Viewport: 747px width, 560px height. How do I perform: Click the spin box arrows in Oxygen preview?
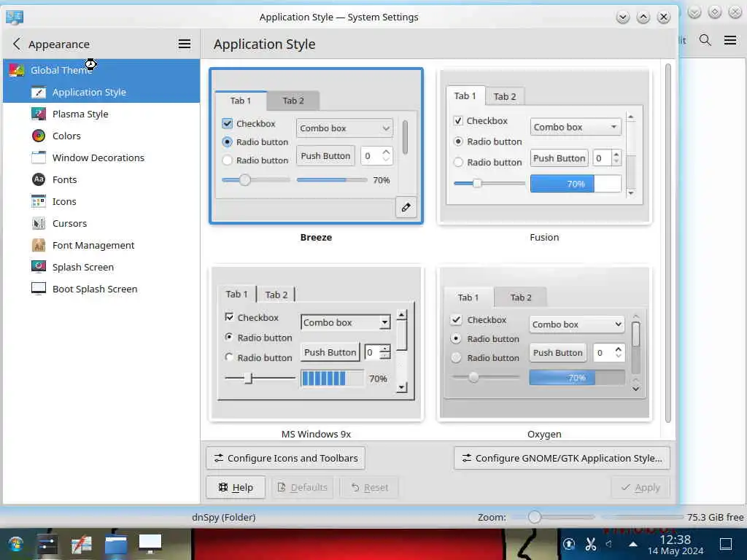pos(618,352)
